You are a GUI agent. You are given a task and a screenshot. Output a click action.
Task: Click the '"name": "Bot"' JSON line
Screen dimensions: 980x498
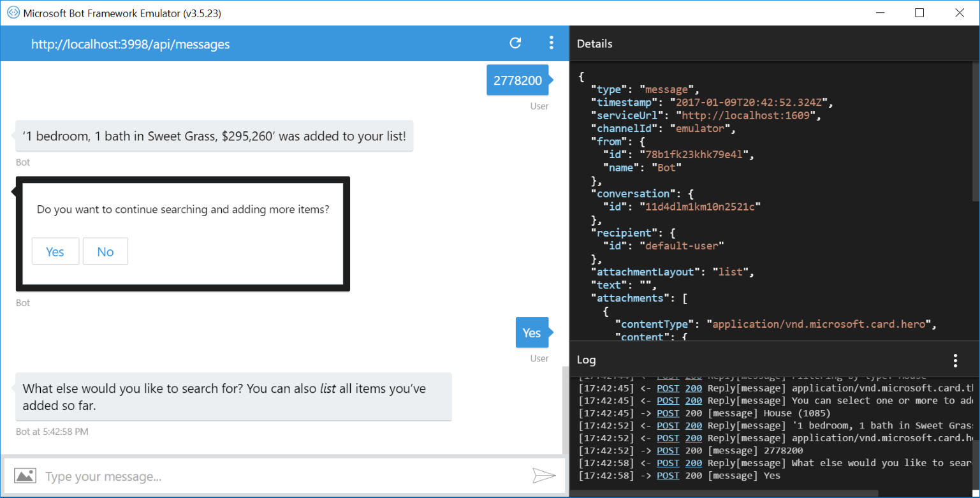(642, 168)
